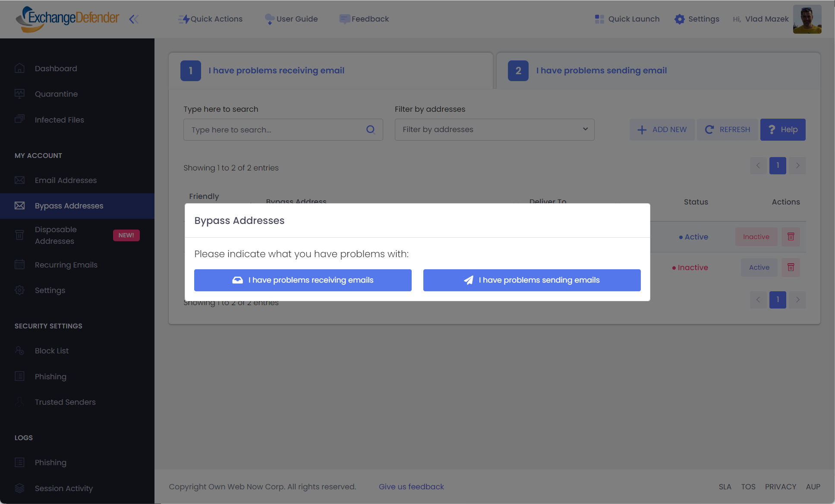Image resolution: width=835 pixels, height=504 pixels.
Task: Open the User Guide
Action: click(291, 19)
